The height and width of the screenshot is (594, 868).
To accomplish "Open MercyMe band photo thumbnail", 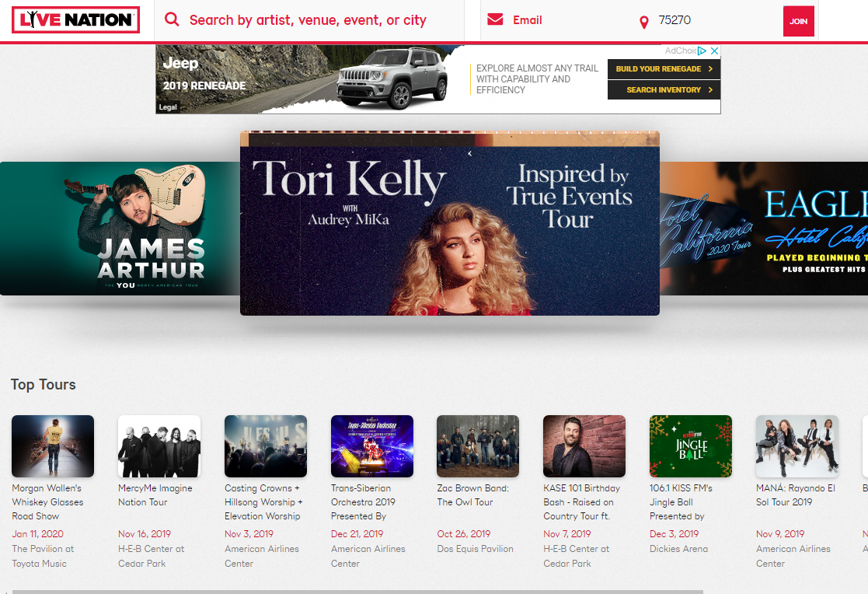I will click(x=159, y=446).
